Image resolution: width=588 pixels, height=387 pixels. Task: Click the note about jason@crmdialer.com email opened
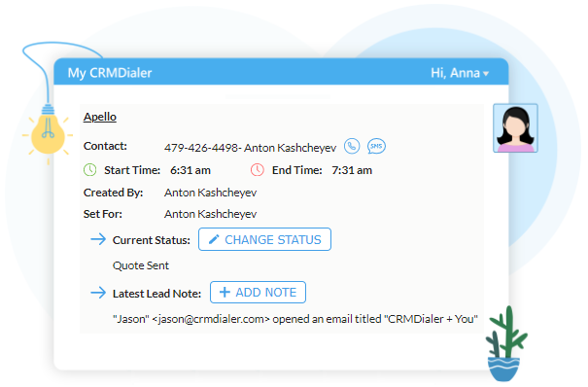coord(295,319)
